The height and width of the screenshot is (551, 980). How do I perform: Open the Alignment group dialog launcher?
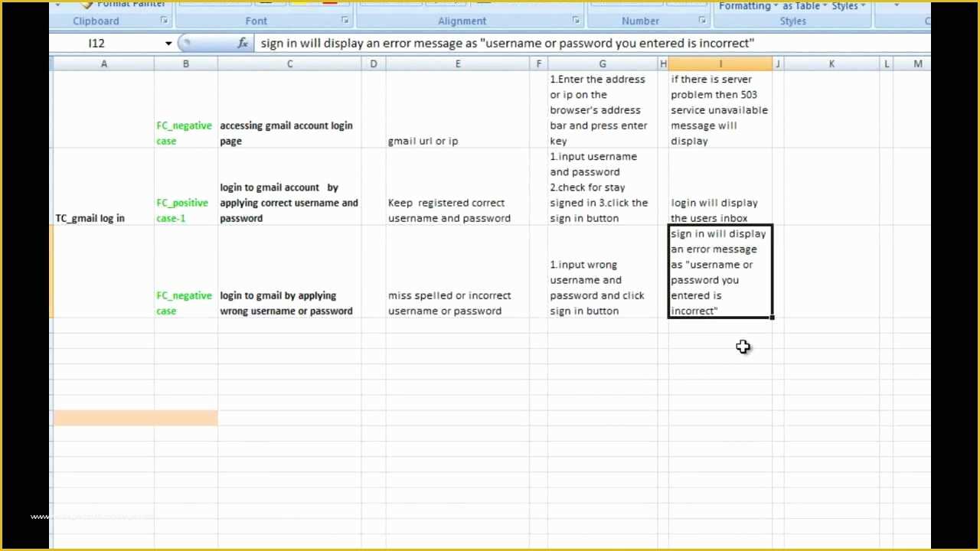tap(576, 21)
